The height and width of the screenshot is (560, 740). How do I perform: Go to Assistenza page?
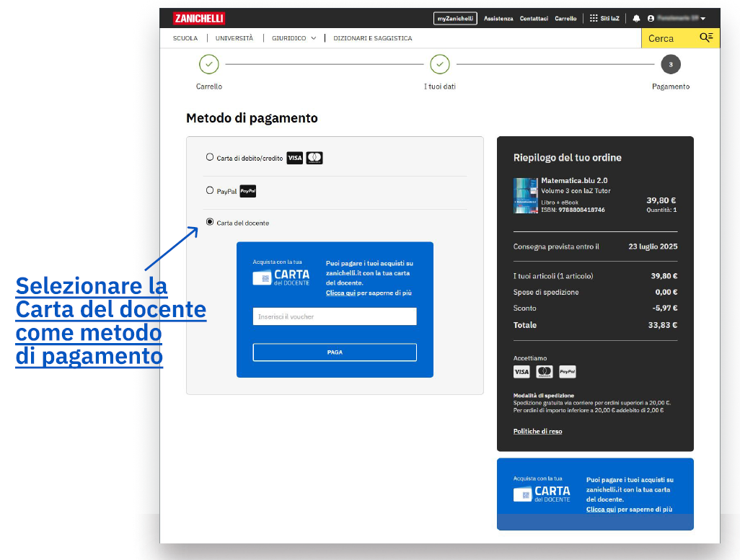pyautogui.click(x=498, y=19)
